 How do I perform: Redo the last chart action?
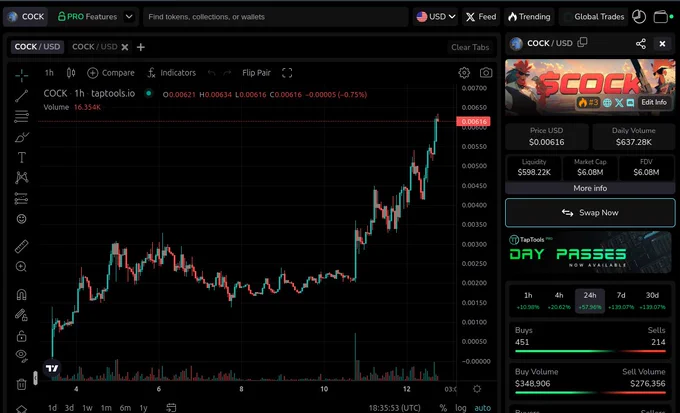click(x=227, y=73)
